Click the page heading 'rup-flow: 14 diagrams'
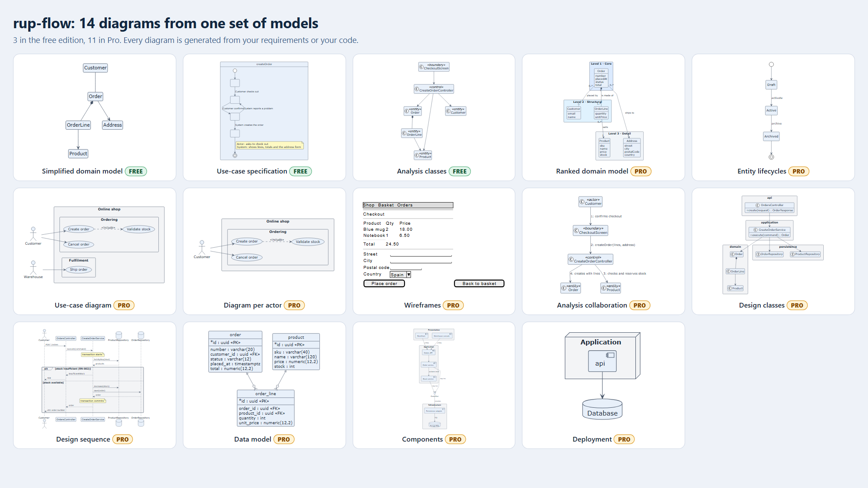Image resolution: width=868 pixels, height=488 pixels. pyautogui.click(x=166, y=23)
